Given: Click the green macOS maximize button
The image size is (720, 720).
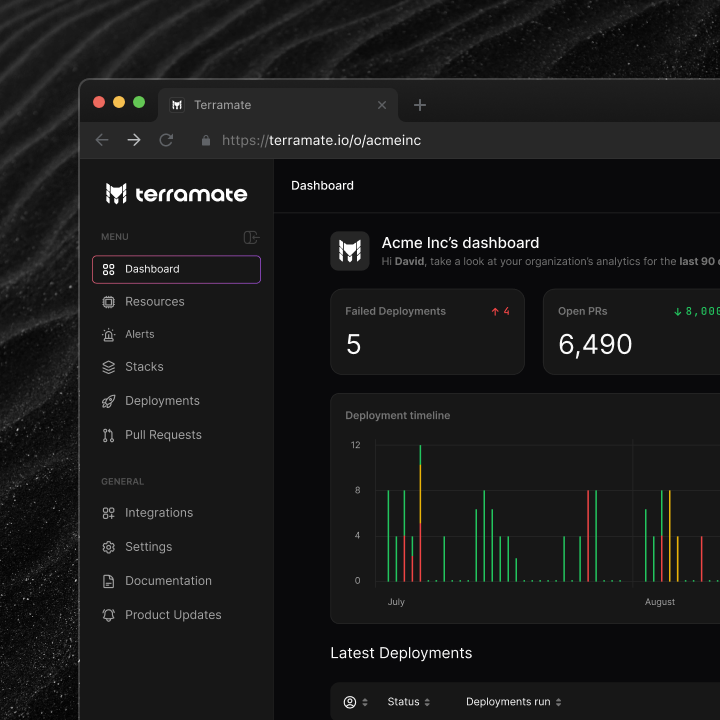Looking at the screenshot, I should 139,102.
